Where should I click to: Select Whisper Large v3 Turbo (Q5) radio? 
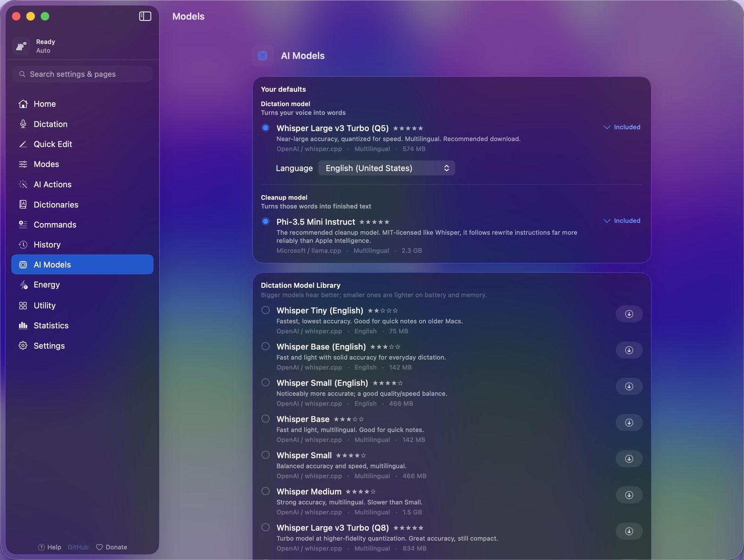(x=266, y=127)
